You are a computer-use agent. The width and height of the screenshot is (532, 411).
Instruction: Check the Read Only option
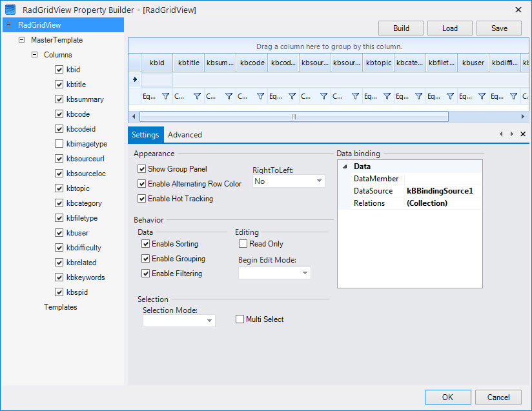tap(243, 244)
